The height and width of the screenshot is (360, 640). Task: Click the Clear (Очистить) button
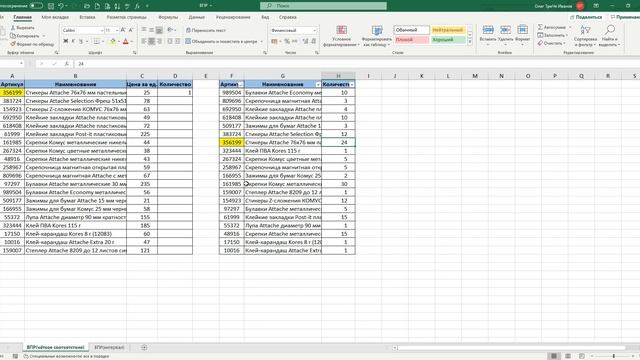[x=551, y=43]
